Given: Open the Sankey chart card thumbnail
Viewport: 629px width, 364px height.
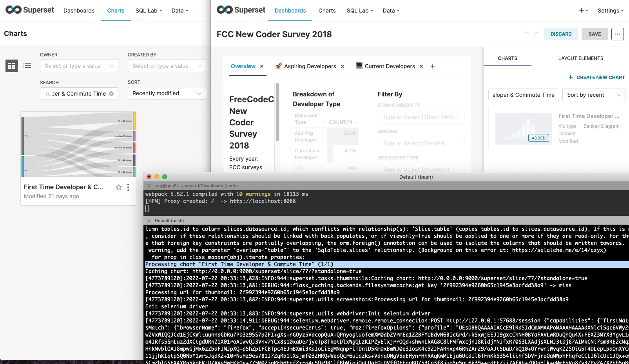Looking at the screenshot, I should point(78,145).
